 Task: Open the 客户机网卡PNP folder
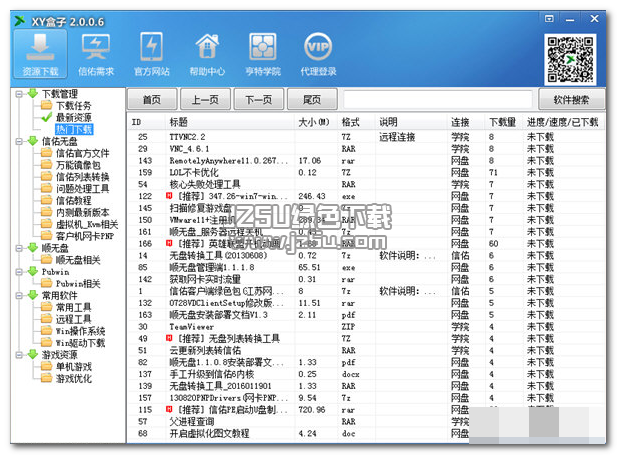click(x=85, y=236)
